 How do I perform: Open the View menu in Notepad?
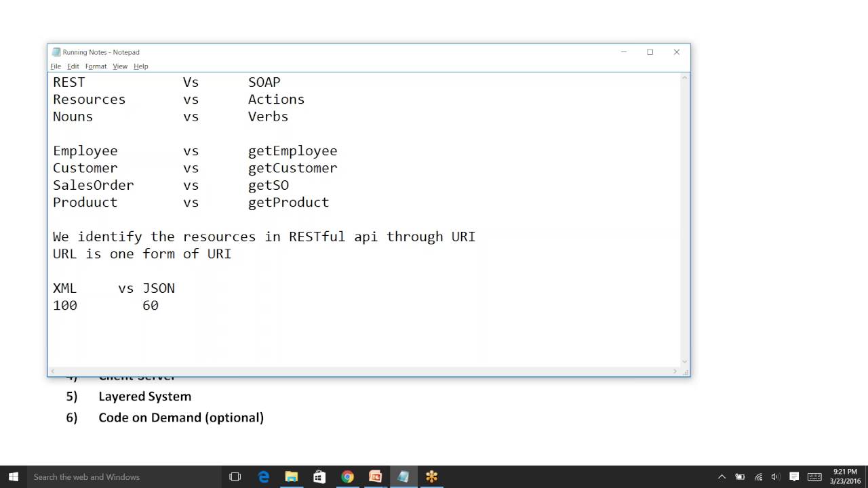coord(120,66)
